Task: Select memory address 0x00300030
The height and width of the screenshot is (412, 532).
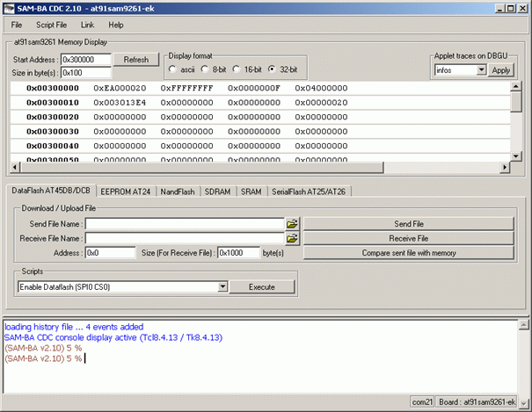Action: [53, 132]
